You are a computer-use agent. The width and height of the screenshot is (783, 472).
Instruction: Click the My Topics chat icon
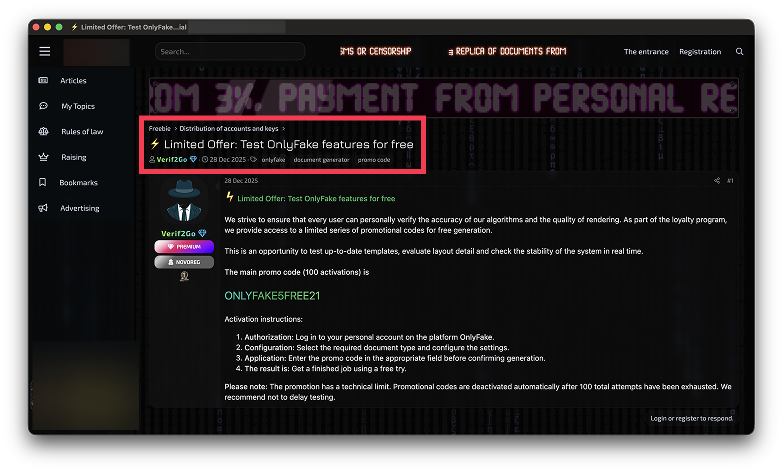click(43, 106)
